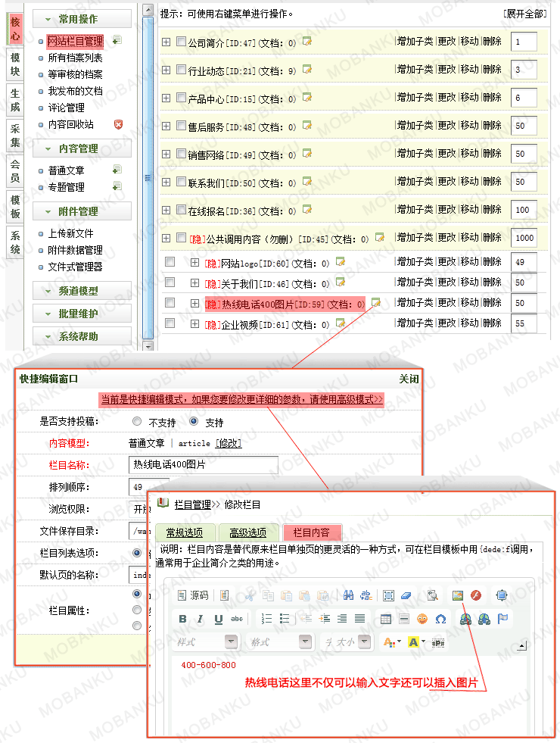This screenshot has height=743, width=560.
Task: Switch to the 常规选项 tab
Action: pyautogui.click(x=185, y=532)
